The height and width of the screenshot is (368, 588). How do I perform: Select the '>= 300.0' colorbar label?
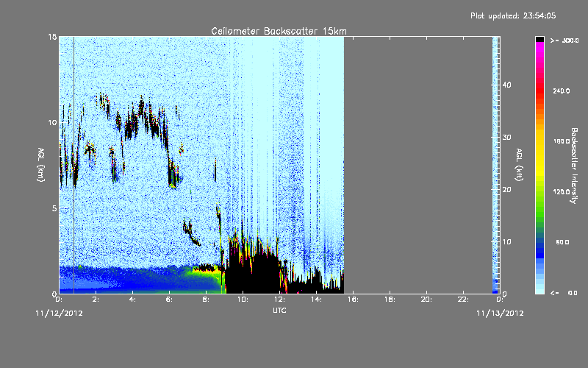click(x=564, y=40)
